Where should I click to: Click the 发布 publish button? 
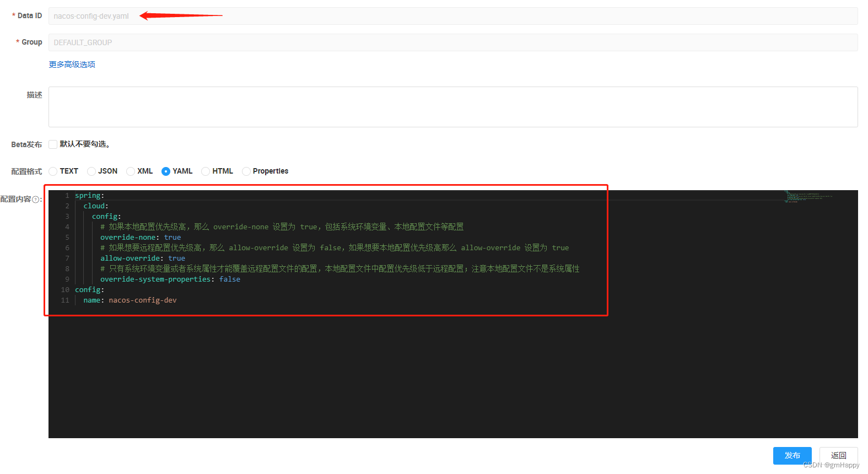[792, 455]
